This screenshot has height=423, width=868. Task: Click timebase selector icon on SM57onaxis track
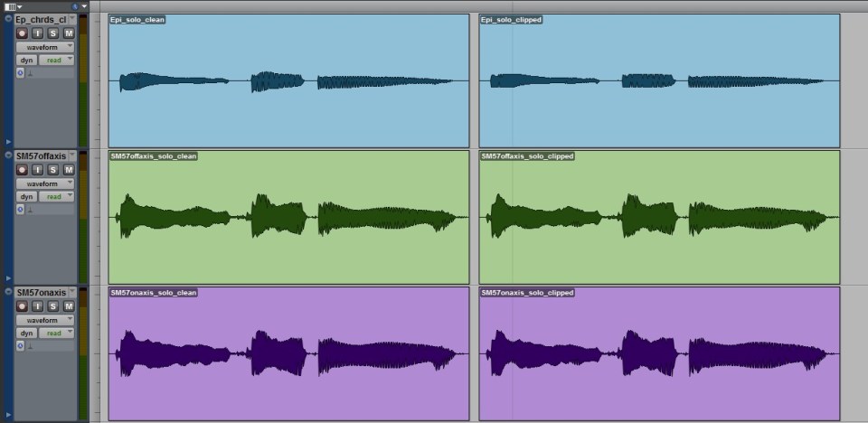point(21,345)
